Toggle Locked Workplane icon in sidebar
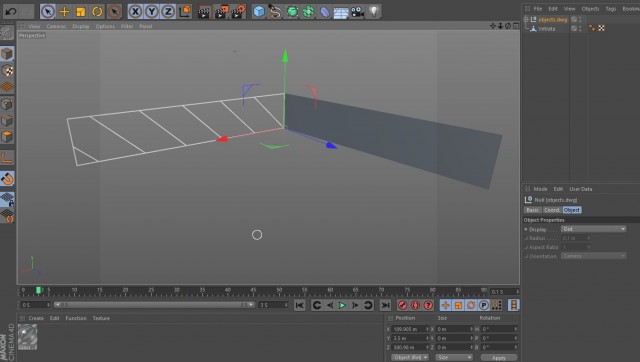 coord(7,199)
